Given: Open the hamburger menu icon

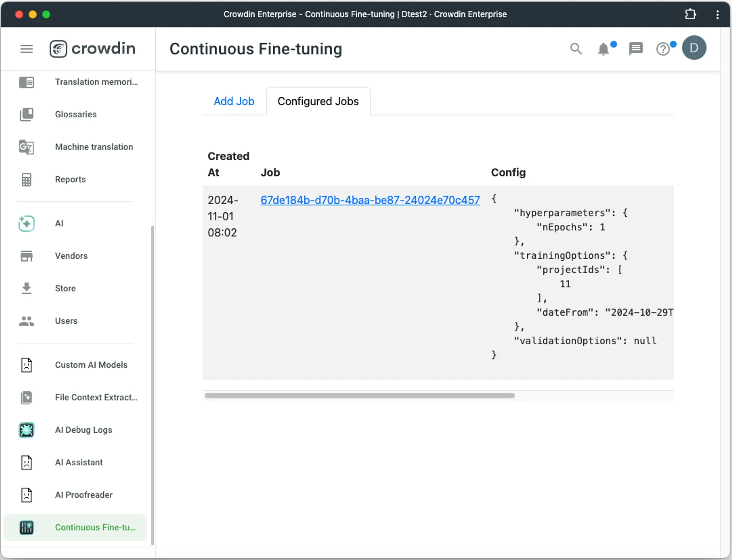Looking at the screenshot, I should coord(26,49).
